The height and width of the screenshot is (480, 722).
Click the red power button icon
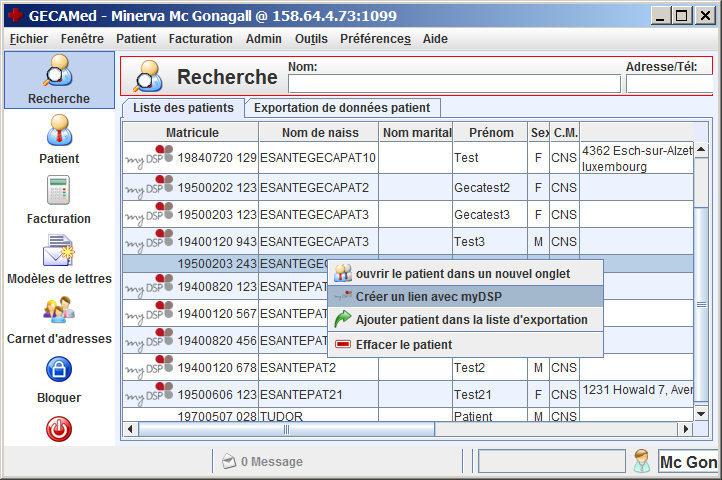tap(58, 429)
